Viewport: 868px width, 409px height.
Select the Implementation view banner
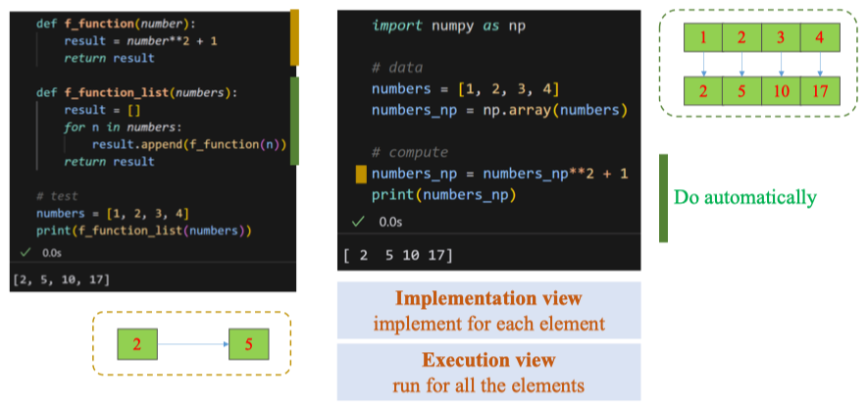(x=488, y=310)
